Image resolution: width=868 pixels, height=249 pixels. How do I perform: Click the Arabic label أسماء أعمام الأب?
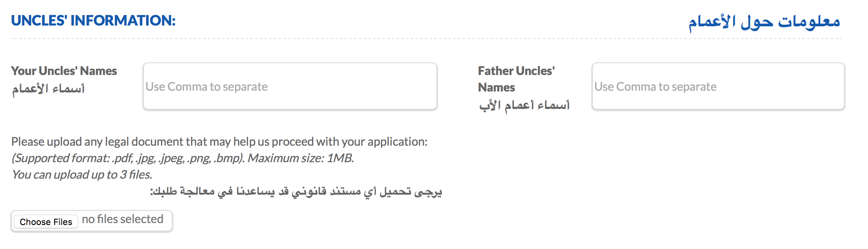[x=524, y=105]
